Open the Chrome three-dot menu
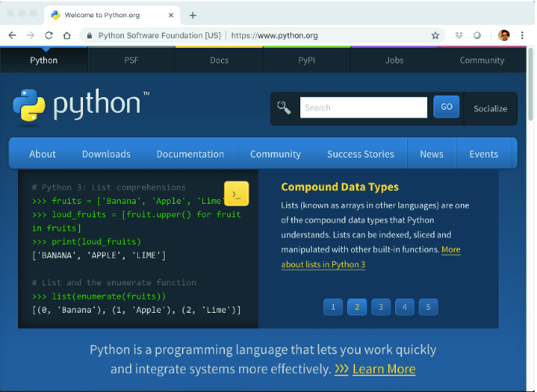Screen dimensions: 537x392 [x=522, y=35]
